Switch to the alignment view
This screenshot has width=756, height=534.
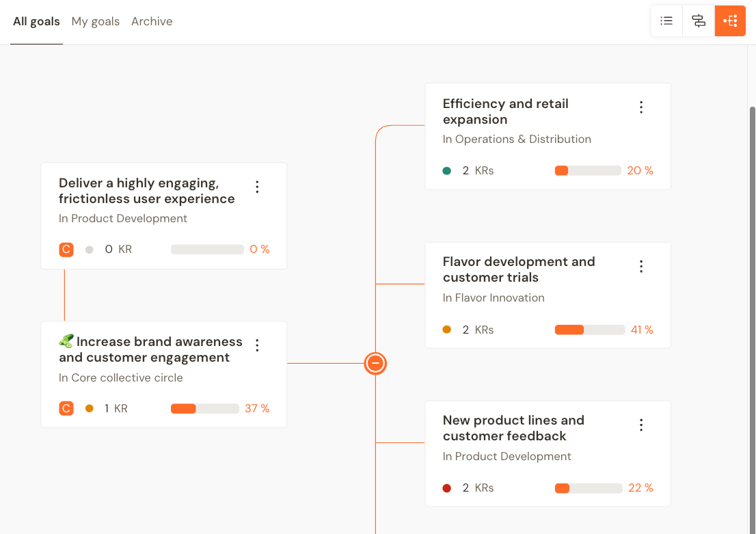698,21
